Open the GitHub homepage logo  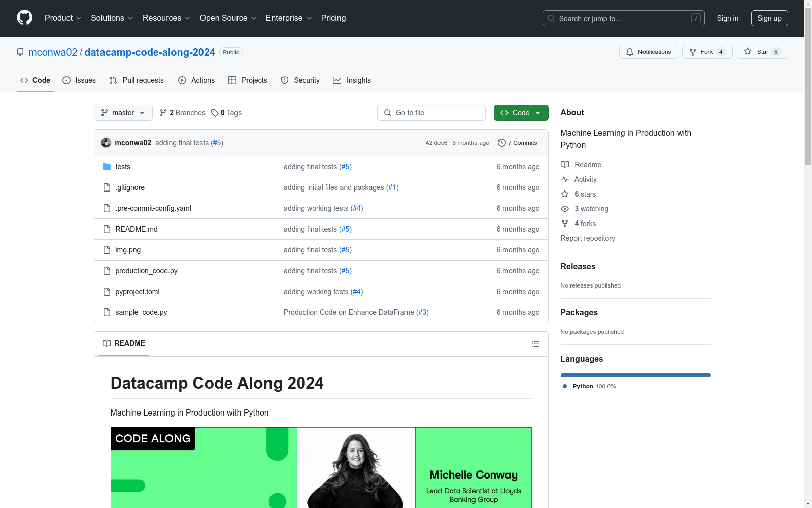click(x=24, y=18)
